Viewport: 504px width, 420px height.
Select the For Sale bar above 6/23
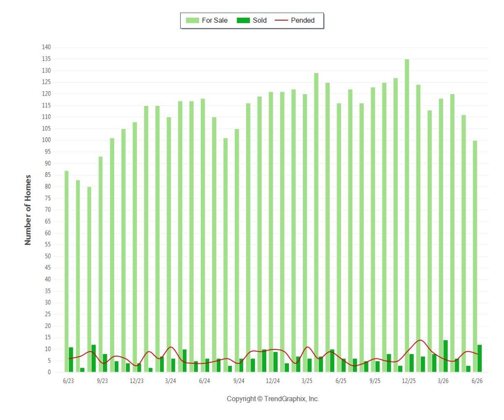coord(66,271)
